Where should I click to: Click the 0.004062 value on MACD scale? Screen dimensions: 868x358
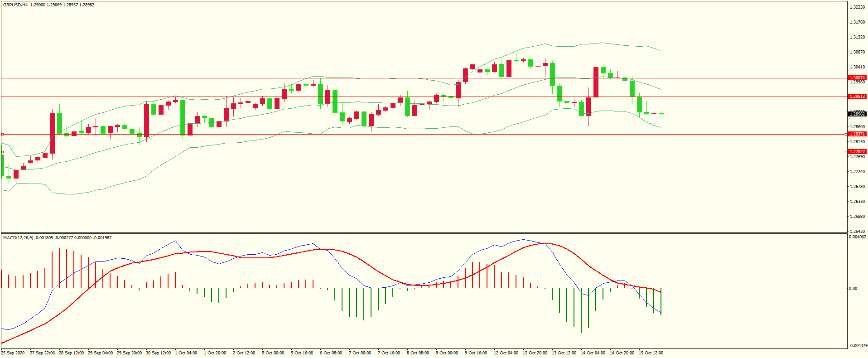(858, 237)
